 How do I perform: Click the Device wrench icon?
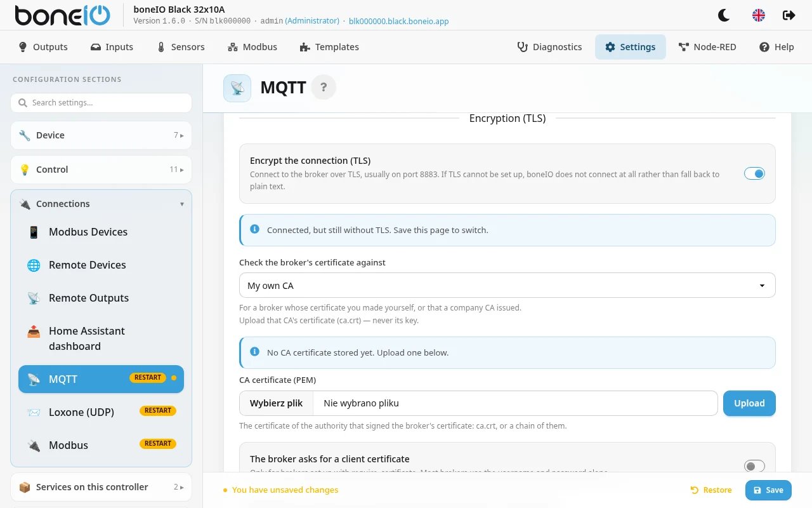[x=25, y=135]
